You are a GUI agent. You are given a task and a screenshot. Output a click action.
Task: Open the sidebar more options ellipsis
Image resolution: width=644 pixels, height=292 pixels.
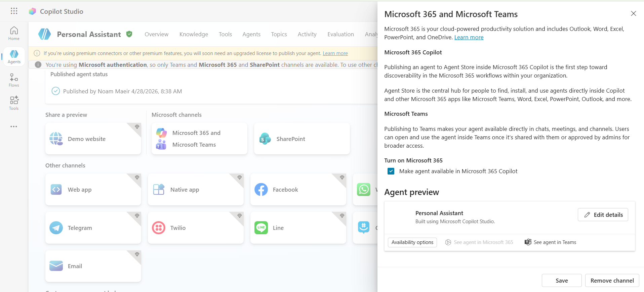(x=14, y=127)
